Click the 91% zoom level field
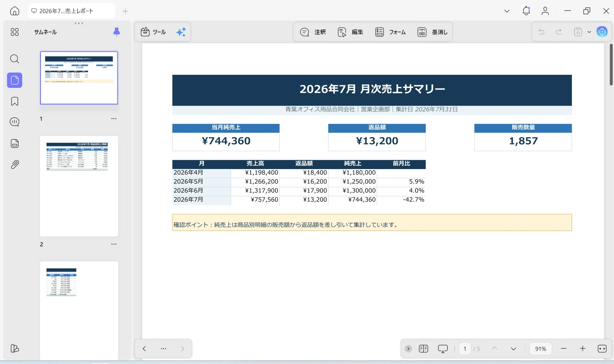614x364 pixels. point(541,349)
